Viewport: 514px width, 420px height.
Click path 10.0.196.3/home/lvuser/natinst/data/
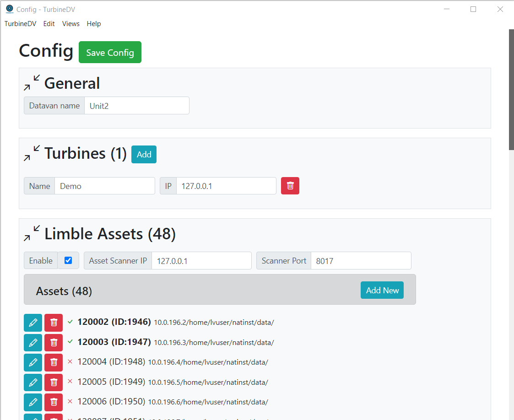[214, 343]
